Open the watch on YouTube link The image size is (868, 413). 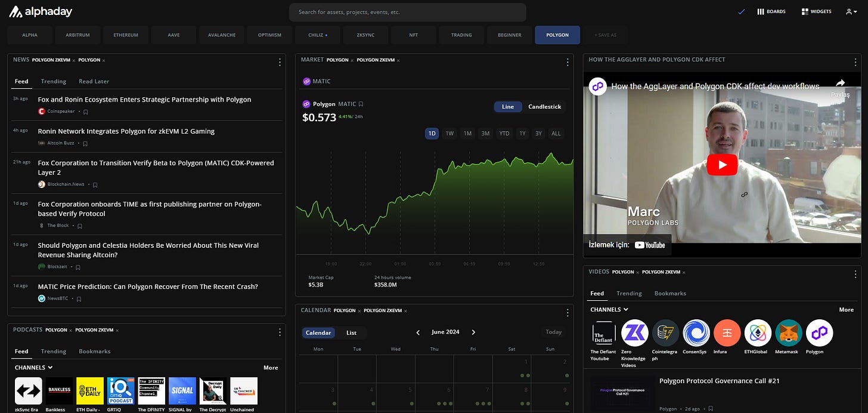[628, 245]
